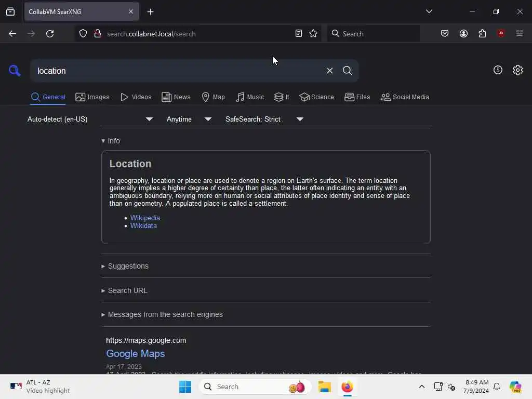The height and width of the screenshot is (399, 532).
Task: Switch to Videos category
Action: coord(136,97)
